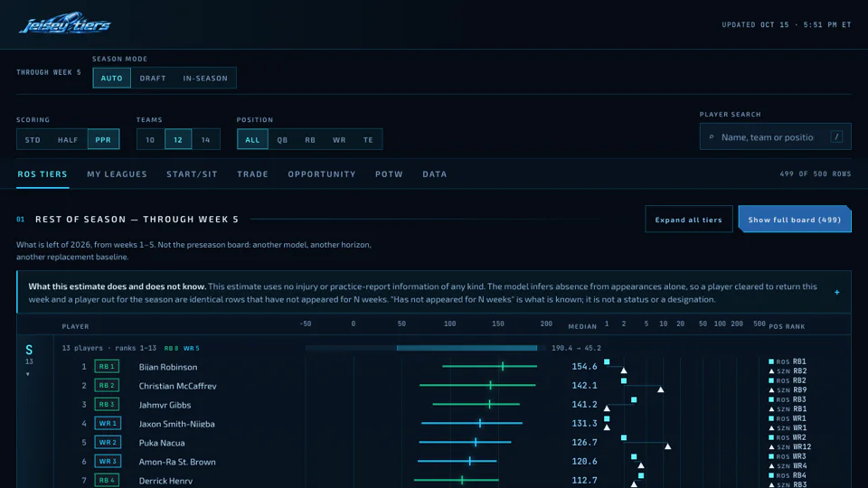Image resolution: width=868 pixels, height=488 pixels.
Task: Focus the player search field
Action: point(775,136)
